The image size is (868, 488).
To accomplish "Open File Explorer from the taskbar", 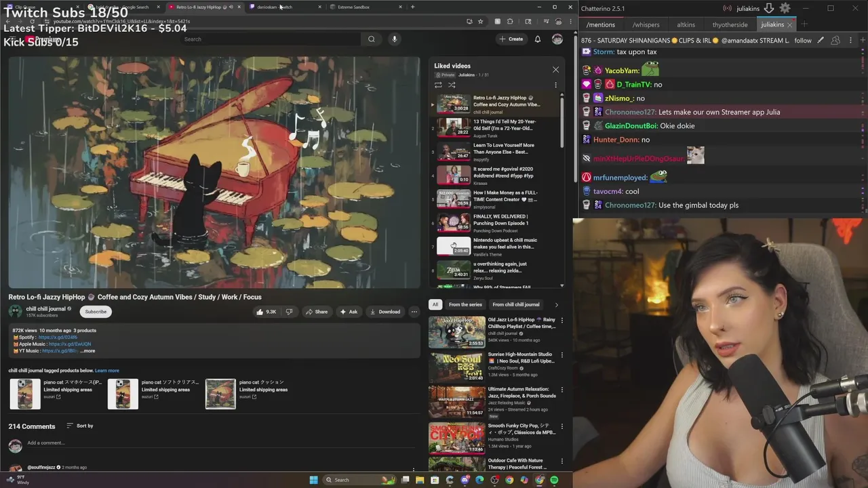I will pyautogui.click(x=420, y=480).
